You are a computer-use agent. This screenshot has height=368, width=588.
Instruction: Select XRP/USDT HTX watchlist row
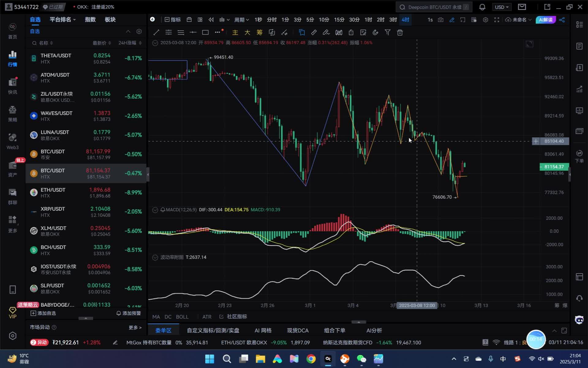86,212
